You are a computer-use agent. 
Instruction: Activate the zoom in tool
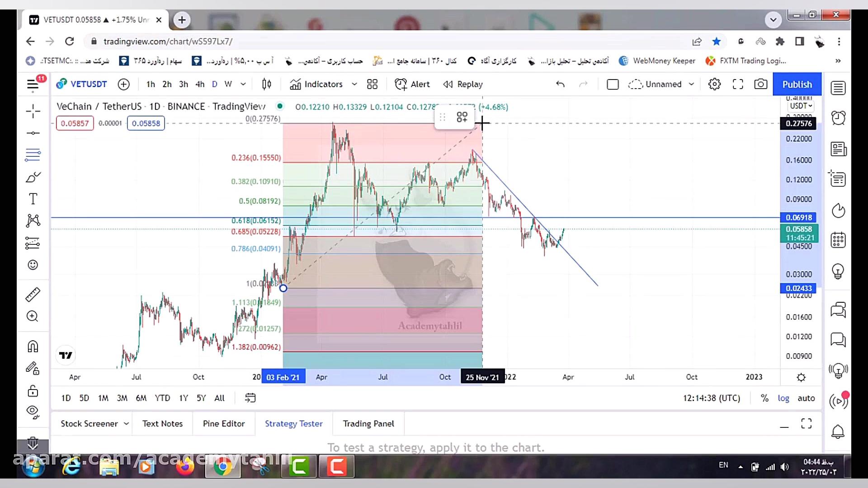click(33, 316)
